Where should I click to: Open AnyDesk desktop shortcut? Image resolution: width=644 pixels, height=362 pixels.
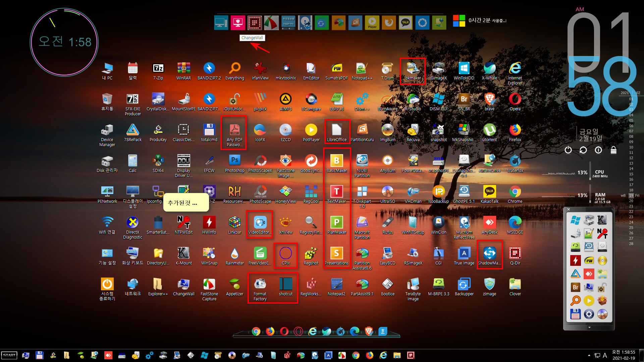pyautogui.click(x=489, y=225)
